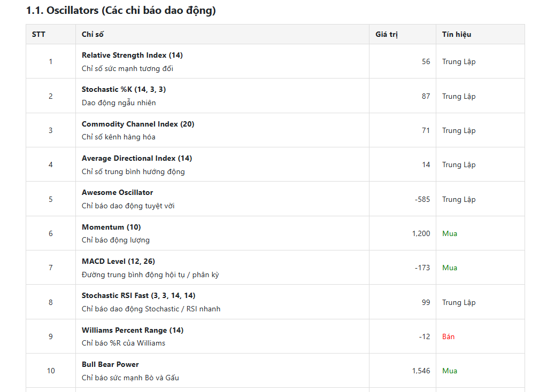Click the Oscillators section heading
547x392 pixels.
121,11
